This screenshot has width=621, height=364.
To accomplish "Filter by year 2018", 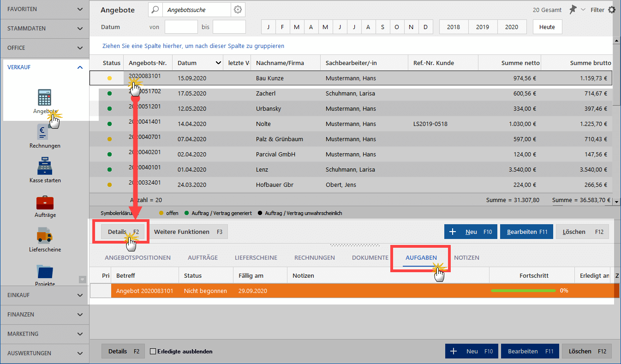I will pyautogui.click(x=454, y=27).
